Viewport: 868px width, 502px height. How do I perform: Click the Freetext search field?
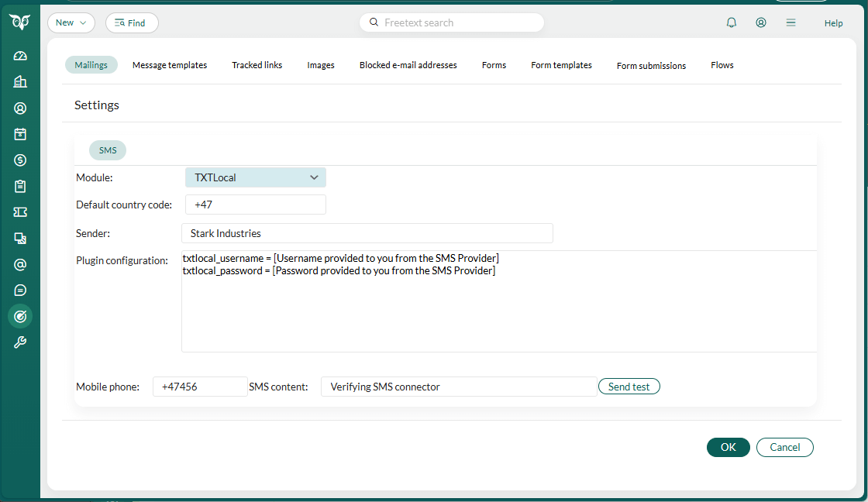pos(452,22)
